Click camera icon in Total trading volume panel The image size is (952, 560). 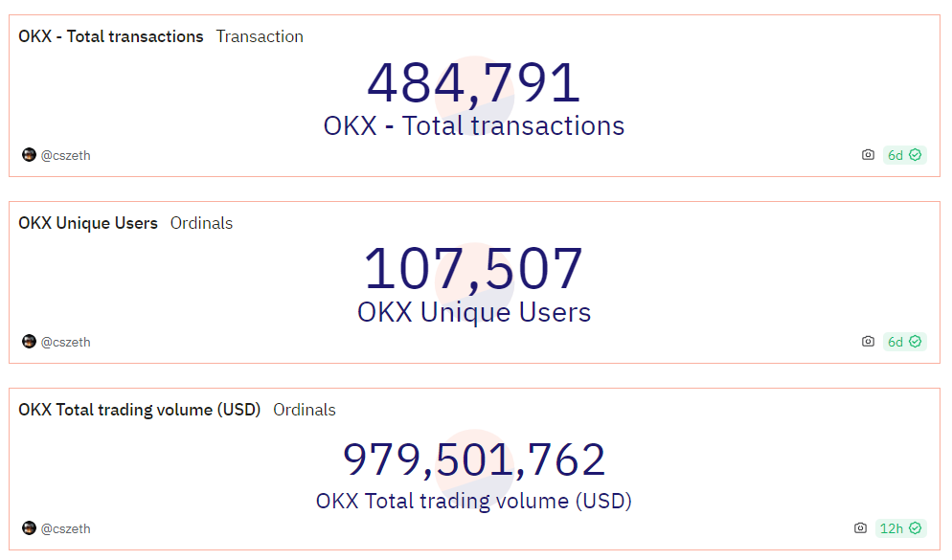pyautogui.click(x=860, y=527)
